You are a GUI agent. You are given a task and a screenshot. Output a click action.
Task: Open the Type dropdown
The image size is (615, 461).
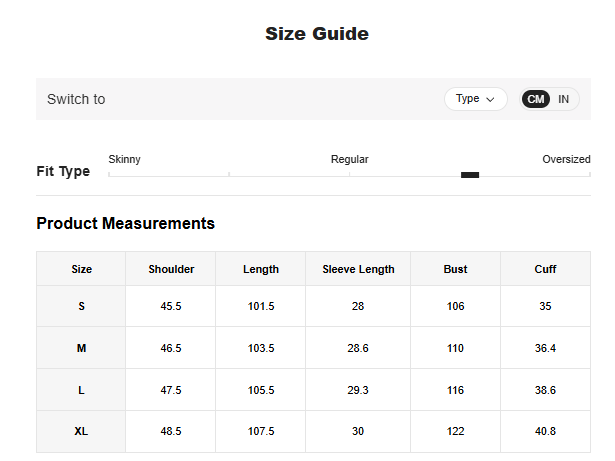click(475, 99)
